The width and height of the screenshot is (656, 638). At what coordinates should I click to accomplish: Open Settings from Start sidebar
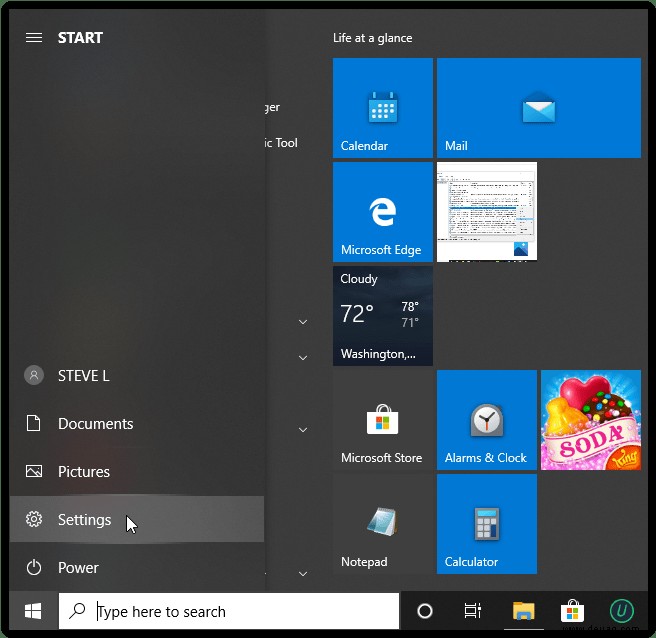coord(136,519)
